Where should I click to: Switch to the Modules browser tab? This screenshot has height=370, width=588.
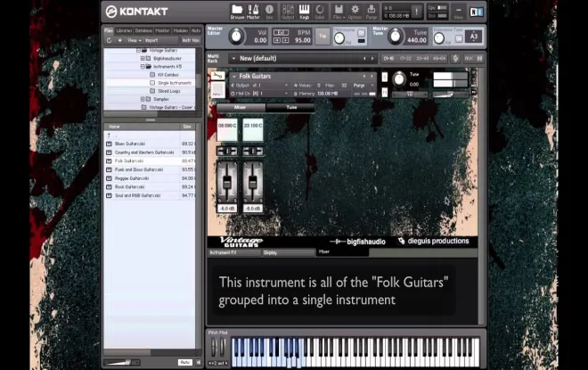(x=181, y=30)
